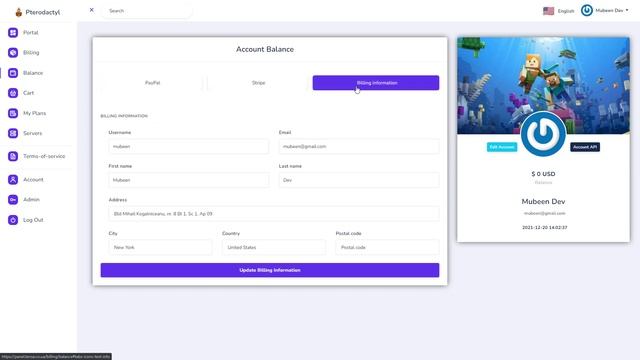640x360 pixels.
Task: Click the user avatar in the top bar
Action: [587, 10]
